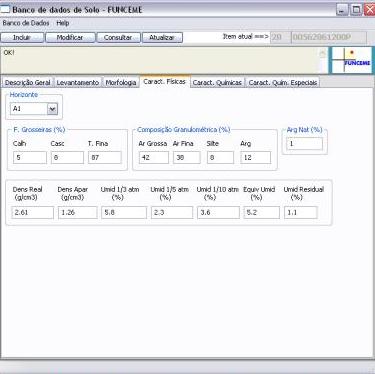Click the Ar Grossa input field
375x374 pixels.
tap(154, 157)
